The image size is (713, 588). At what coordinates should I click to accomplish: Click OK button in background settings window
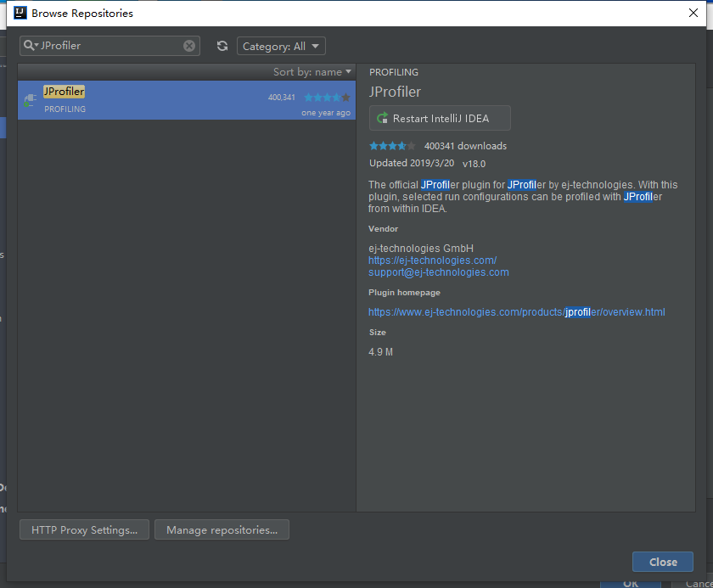630,584
